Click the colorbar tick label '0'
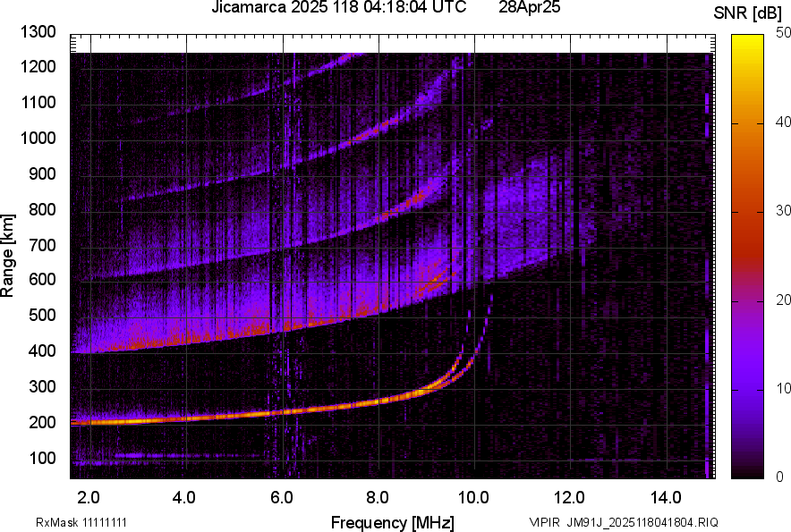 pyautogui.click(x=780, y=477)
